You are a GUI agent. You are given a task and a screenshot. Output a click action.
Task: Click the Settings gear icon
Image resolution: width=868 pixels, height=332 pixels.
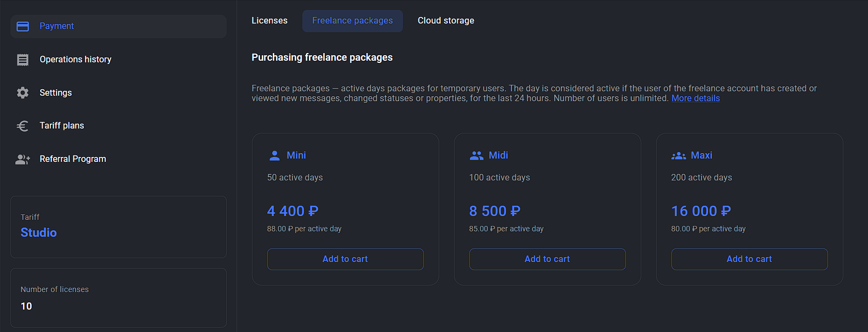coord(22,93)
